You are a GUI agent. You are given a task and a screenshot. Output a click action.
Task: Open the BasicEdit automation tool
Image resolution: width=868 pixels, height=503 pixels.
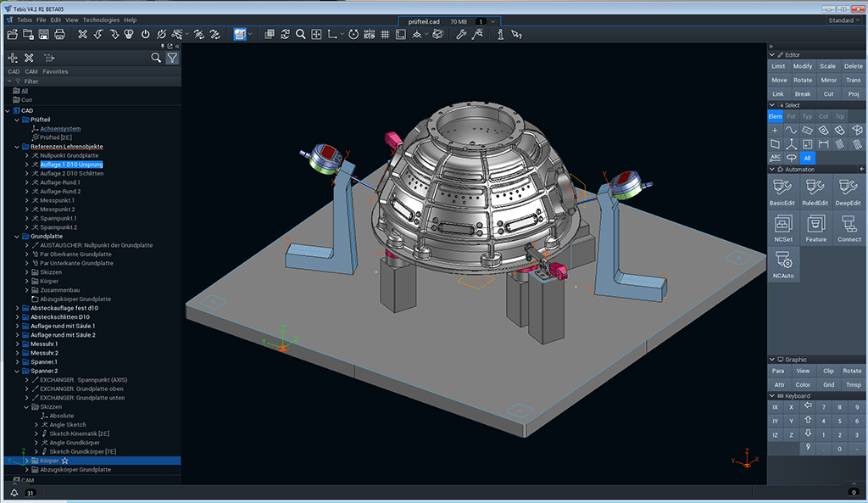pos(782,192)
